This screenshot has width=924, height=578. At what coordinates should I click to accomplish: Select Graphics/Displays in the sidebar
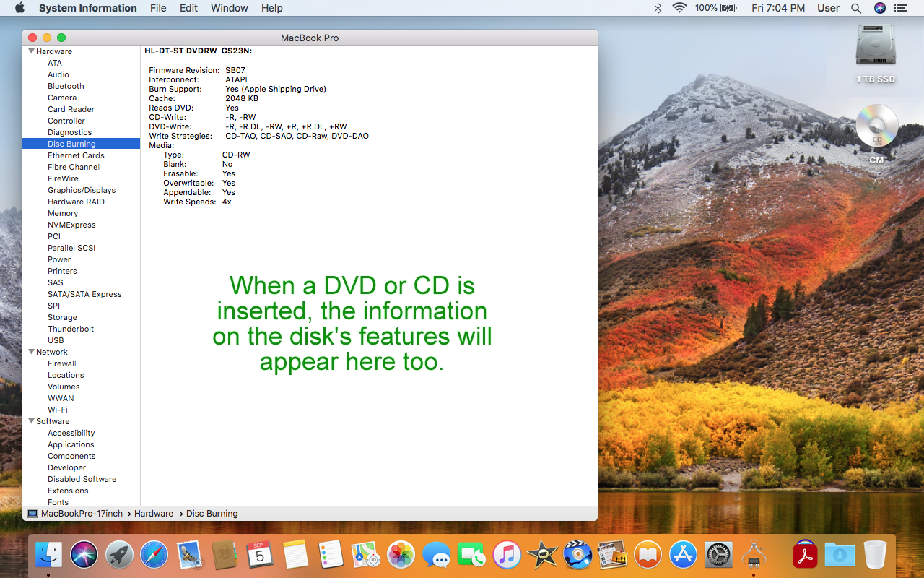click(x=82, y=190)
